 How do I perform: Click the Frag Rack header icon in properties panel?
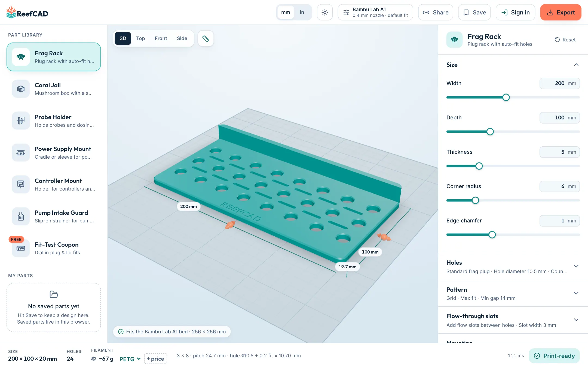click(454, 40)
